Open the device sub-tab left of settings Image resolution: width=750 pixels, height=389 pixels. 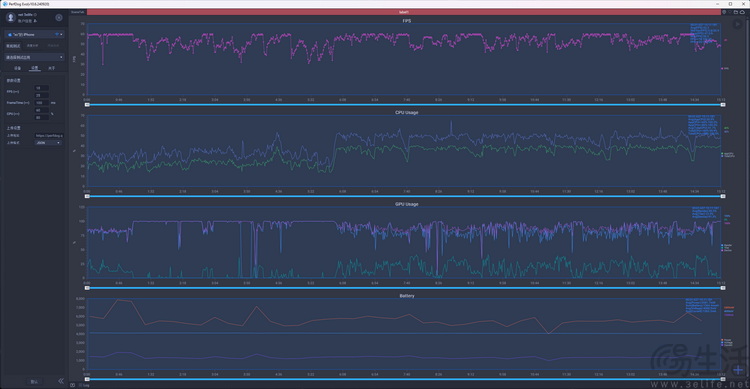click(17, 68)
